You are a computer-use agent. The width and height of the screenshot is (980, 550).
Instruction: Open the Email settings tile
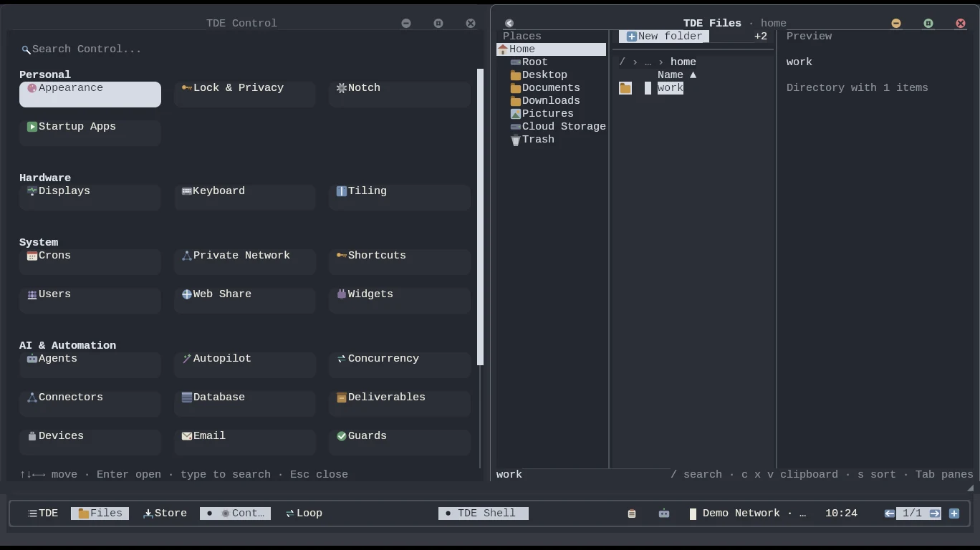click(245, 442)
